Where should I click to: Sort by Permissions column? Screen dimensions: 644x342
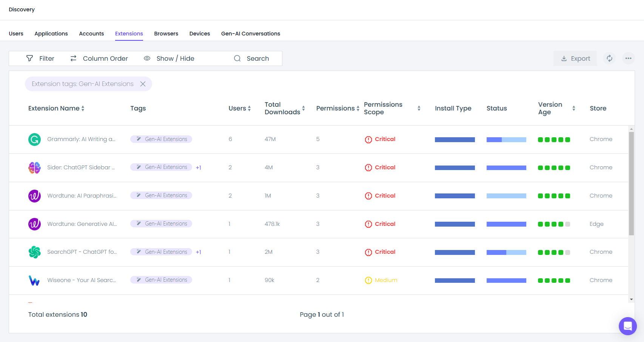358,109
